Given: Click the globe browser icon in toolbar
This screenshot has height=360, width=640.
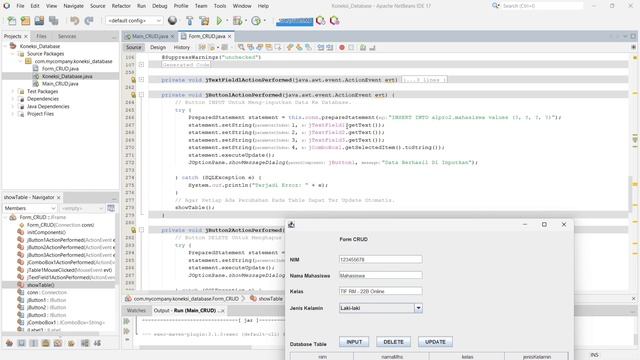Looking at the screenshot, I should coord(172,20).
